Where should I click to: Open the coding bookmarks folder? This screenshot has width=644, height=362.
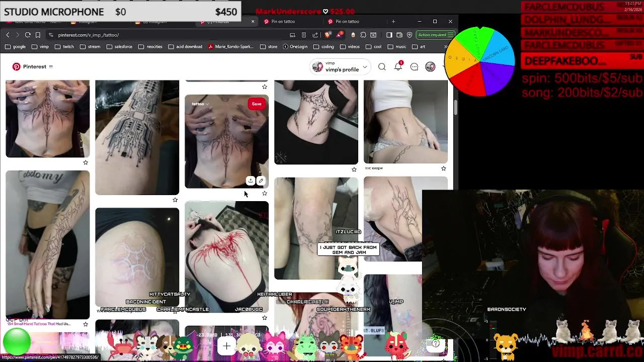pyautogui.click(x=323, y=46)
